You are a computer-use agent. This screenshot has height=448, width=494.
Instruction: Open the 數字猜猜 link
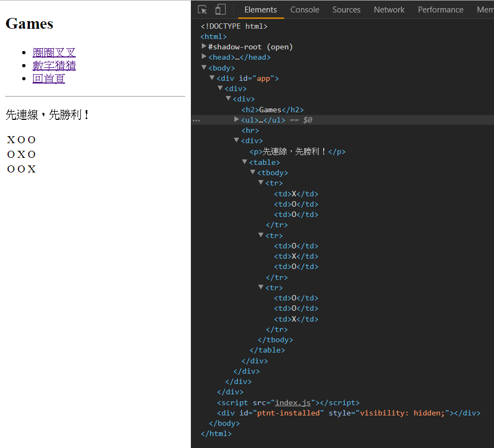point(54,66)
